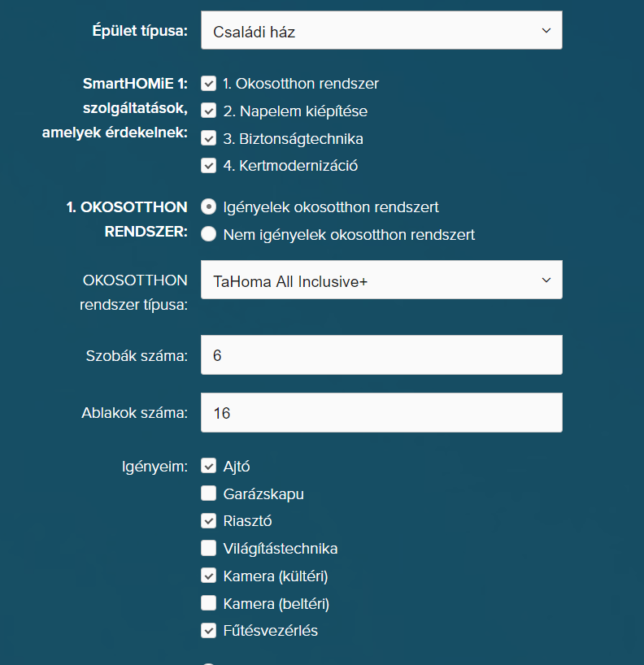This screenshot has width=644, height=665.
Task: Uncheck the 1. Okosotthon rendszer checkbox
Action: pyautogui.click(x=209, y=84)
